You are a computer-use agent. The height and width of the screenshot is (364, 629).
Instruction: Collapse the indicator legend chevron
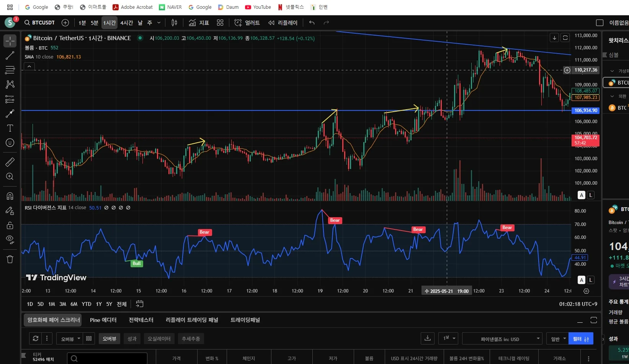pos(29,67)
